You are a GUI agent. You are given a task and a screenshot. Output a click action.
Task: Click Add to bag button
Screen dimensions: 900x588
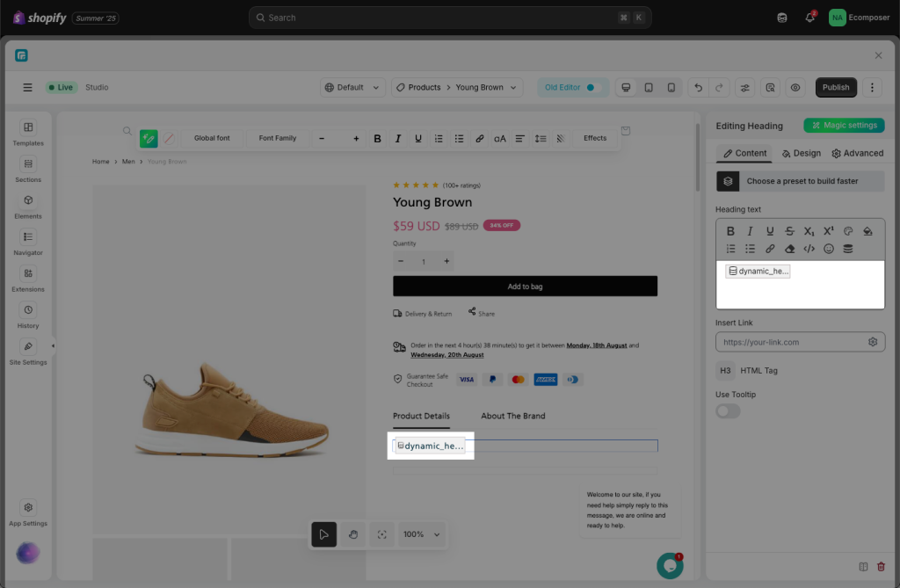[x=526, y=286]
